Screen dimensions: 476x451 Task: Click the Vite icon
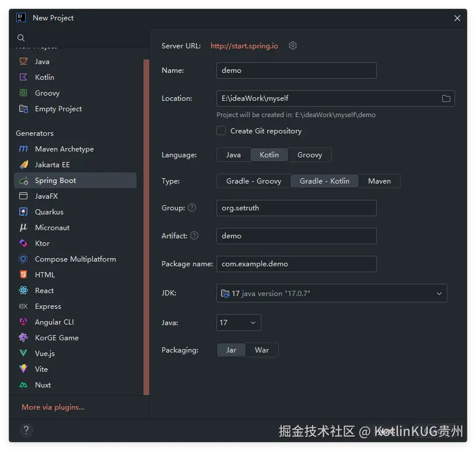tap(23, 369)
